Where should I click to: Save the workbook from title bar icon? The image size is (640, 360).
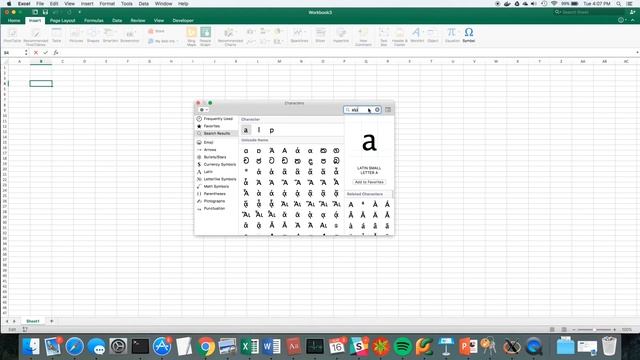coord(45,12)
